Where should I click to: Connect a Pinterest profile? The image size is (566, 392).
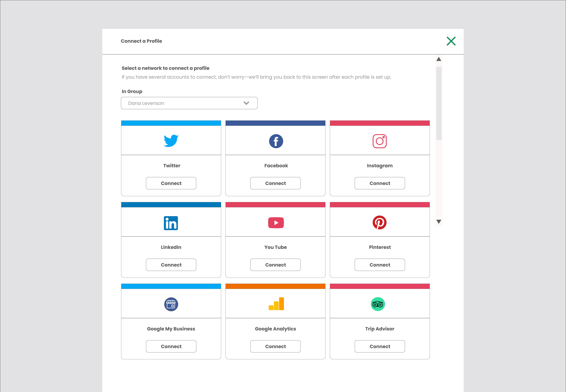click(380, 265)
